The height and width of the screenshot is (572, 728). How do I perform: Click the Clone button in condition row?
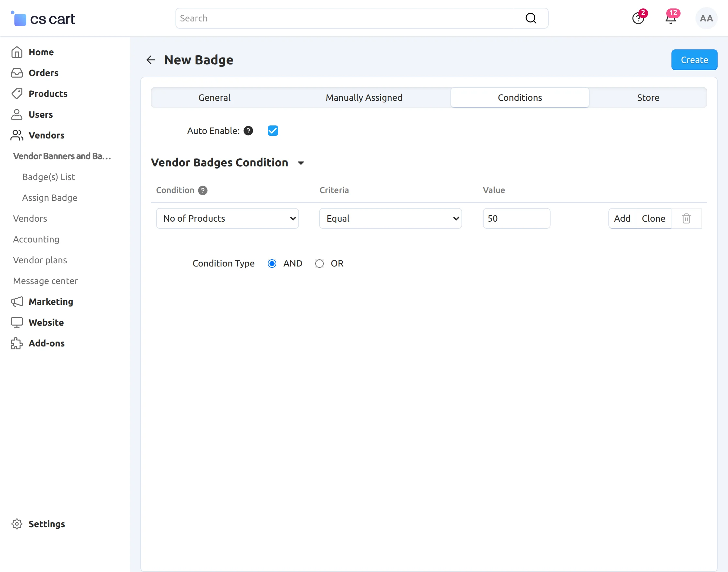pyautogui.click(x=653, y=218)
